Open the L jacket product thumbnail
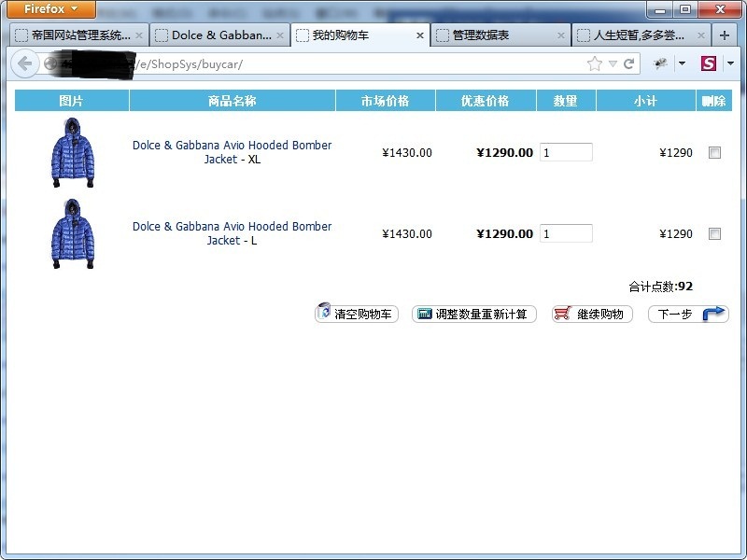This screenshot has height=560, width=747. click(x=73, y=234)
